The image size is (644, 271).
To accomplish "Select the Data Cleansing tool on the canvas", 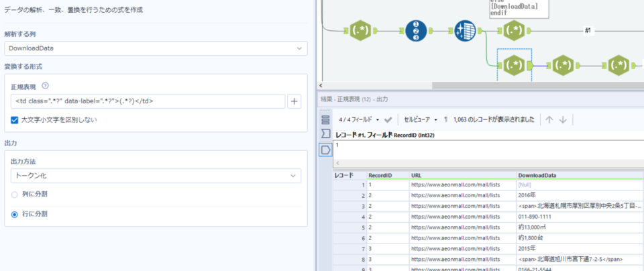I will pos(465,31).
